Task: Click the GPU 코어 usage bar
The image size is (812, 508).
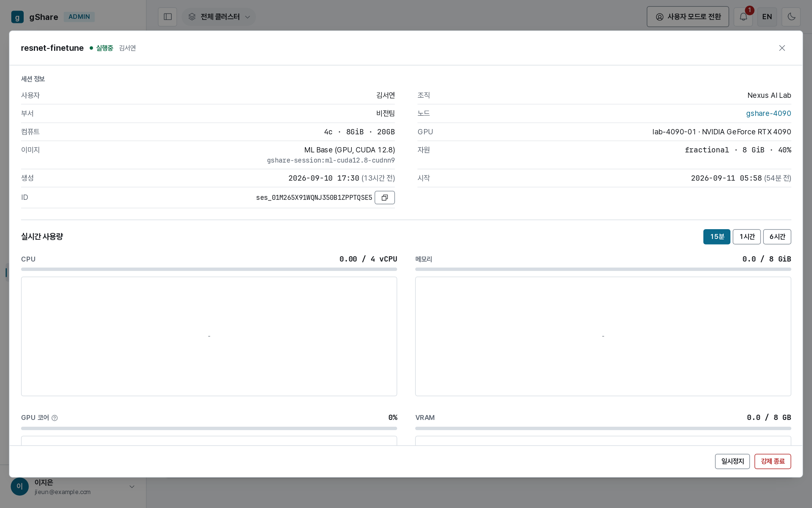Action: click(209, 428)
